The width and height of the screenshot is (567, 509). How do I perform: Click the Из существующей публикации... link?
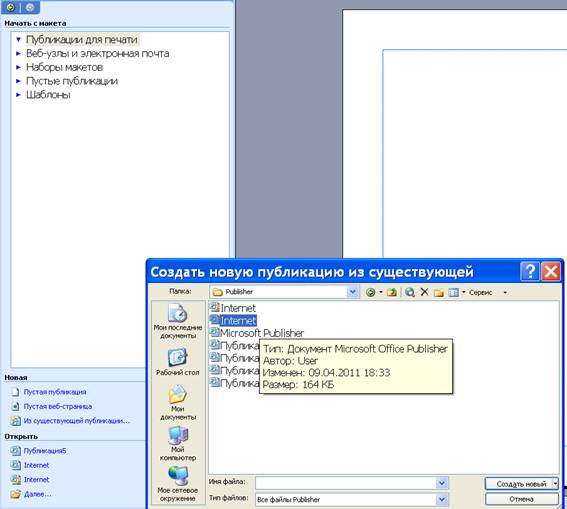[77, 421]
